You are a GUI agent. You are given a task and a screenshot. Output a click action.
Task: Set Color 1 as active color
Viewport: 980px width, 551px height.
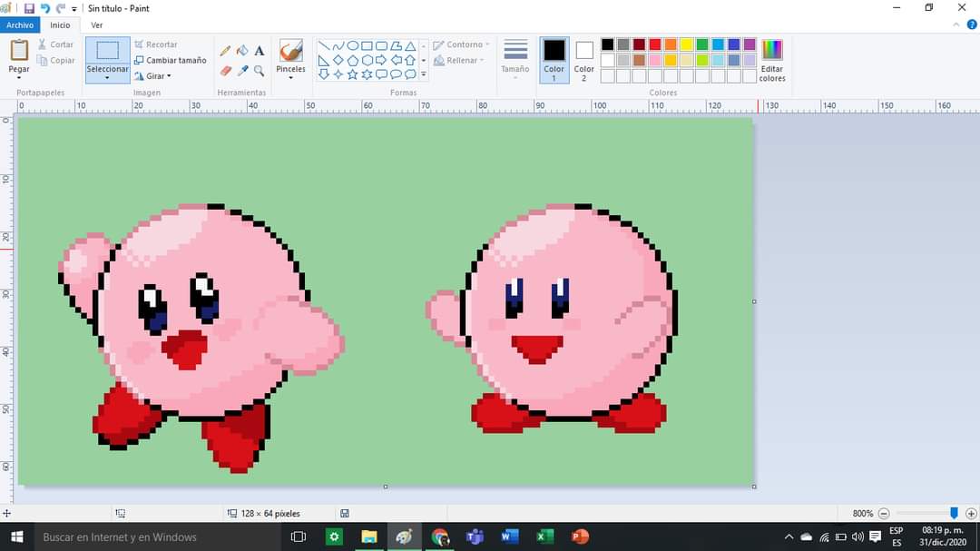click(x=554, y=59)
